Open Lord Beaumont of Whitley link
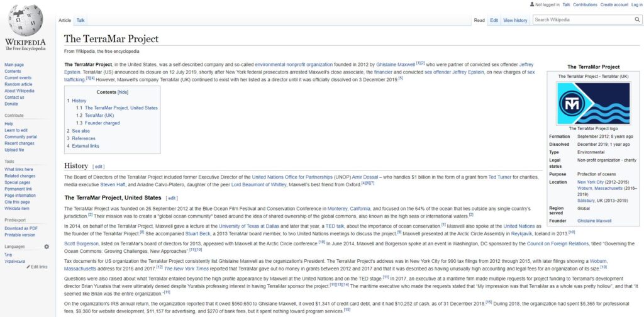The image size is (644, 317). point(258,184)
